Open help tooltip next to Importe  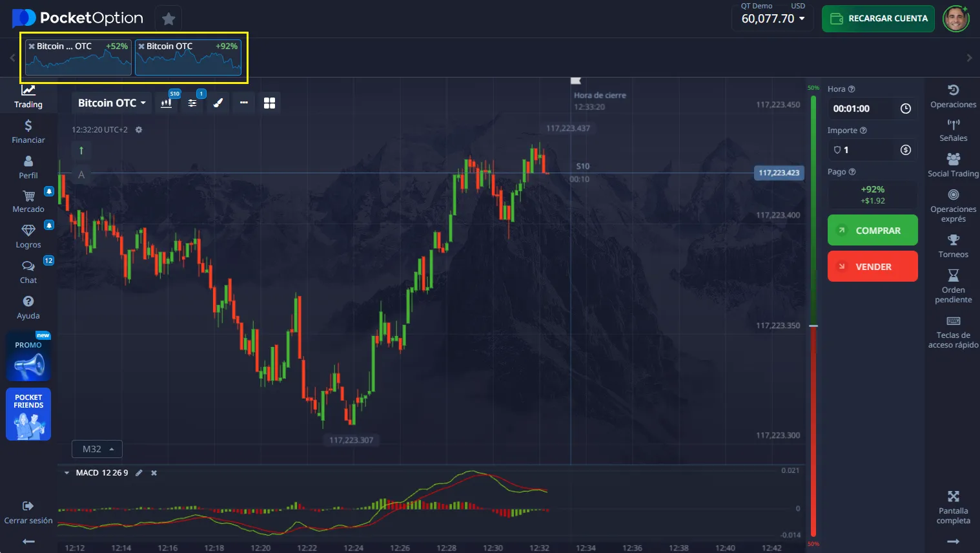click(864, 130)
